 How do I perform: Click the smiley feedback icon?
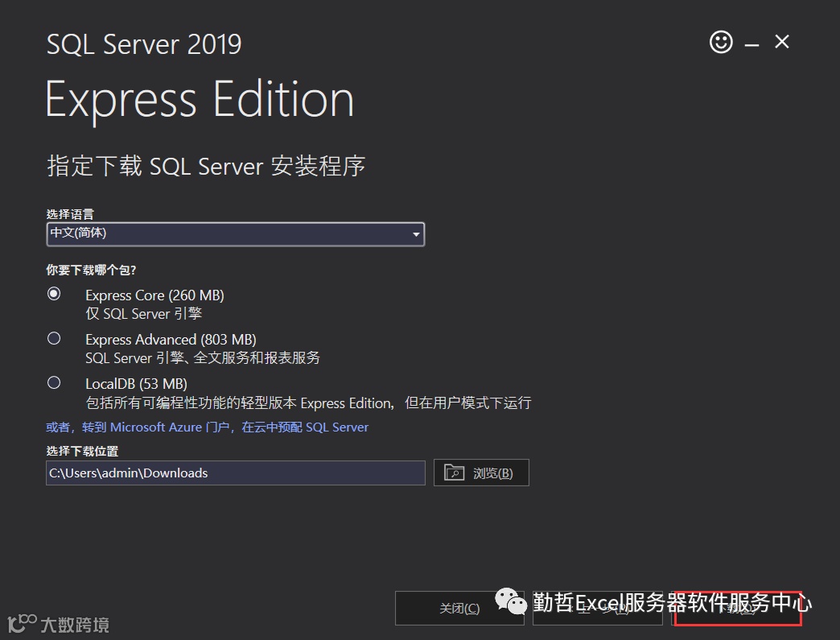pos(721,42)
